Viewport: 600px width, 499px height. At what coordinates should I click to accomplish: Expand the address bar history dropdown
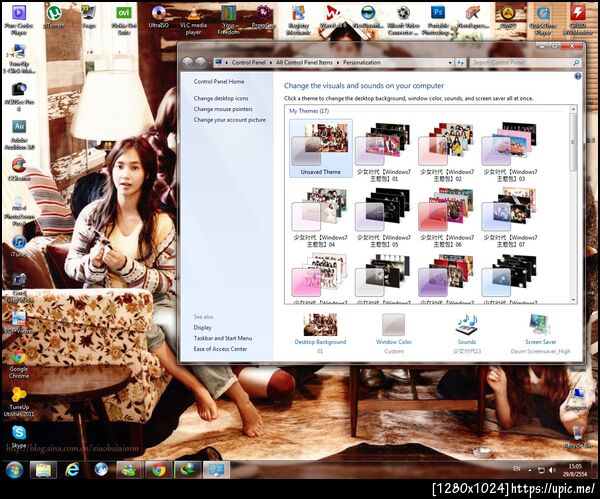[x=450, y=62]
